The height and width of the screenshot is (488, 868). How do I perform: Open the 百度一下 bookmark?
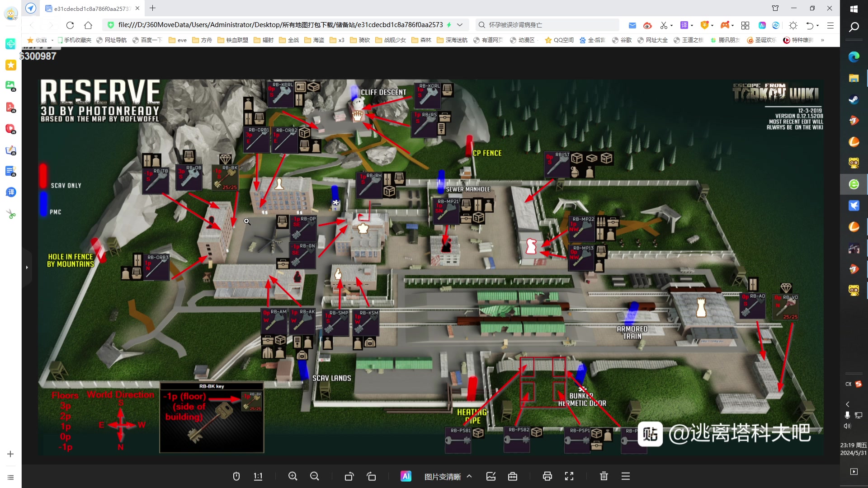point(147,40)
